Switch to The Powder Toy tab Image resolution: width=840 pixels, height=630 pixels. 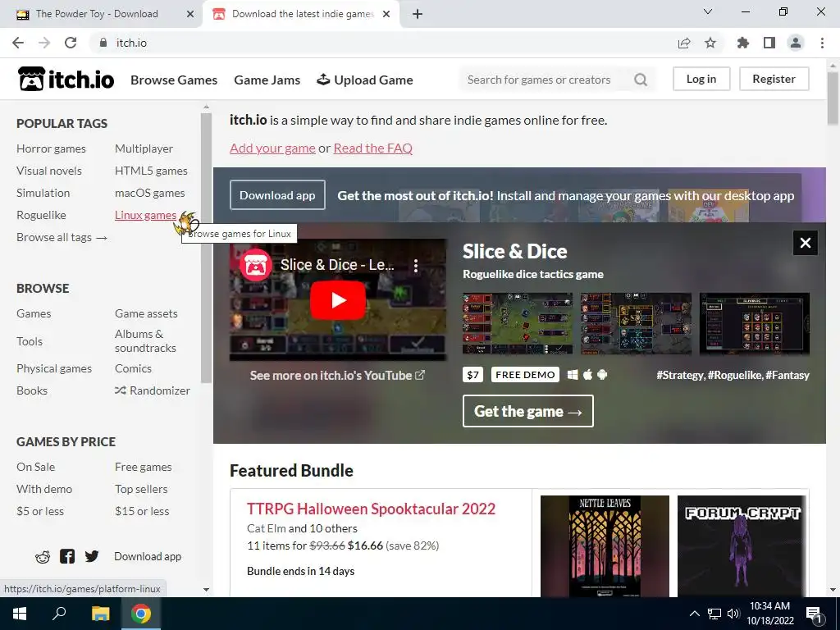click(97, 14)
